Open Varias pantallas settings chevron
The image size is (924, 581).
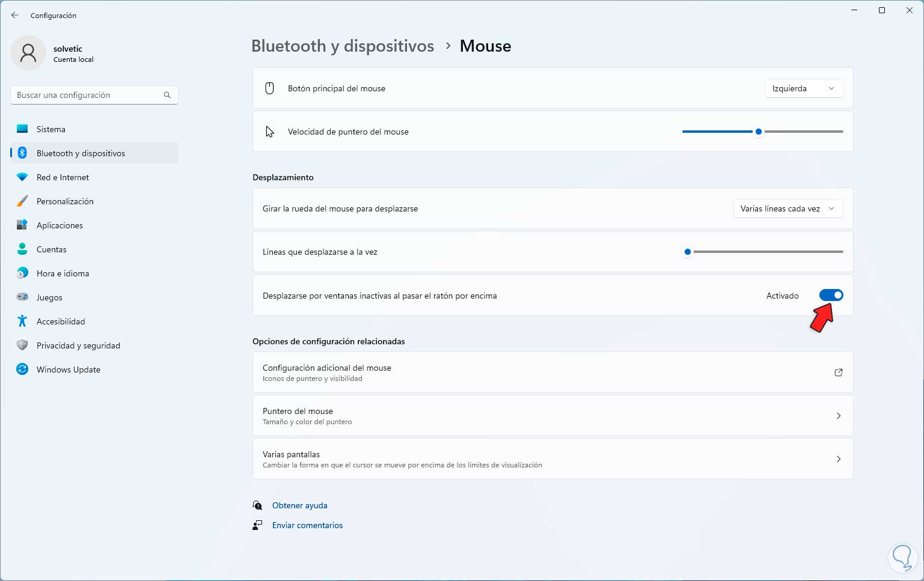click(839, 459)
